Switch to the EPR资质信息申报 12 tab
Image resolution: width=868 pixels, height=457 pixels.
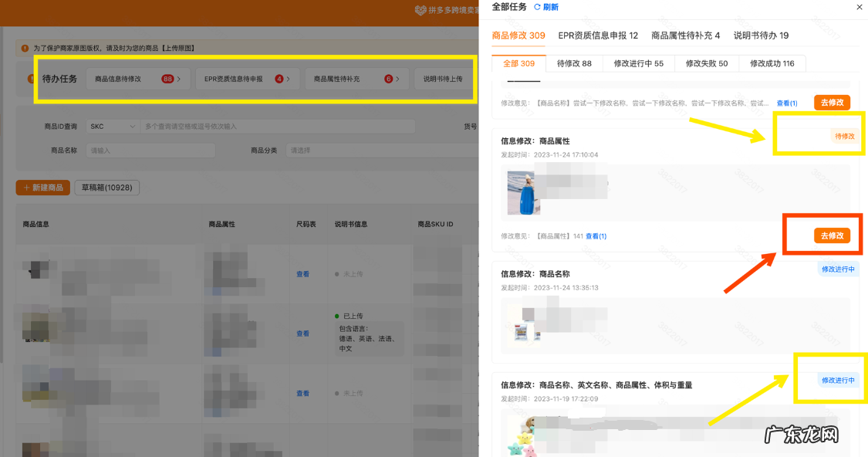[598, 36]
